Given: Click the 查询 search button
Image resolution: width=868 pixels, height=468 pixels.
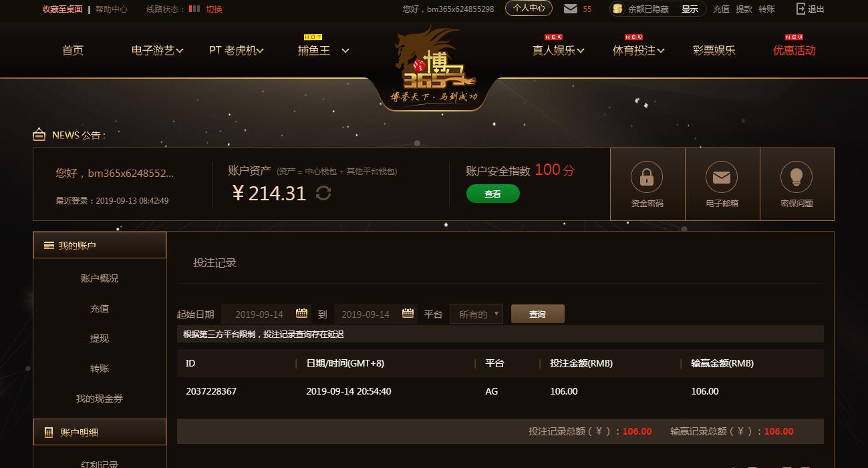Looking at the screenshot, I should click(x=538, y=314).
